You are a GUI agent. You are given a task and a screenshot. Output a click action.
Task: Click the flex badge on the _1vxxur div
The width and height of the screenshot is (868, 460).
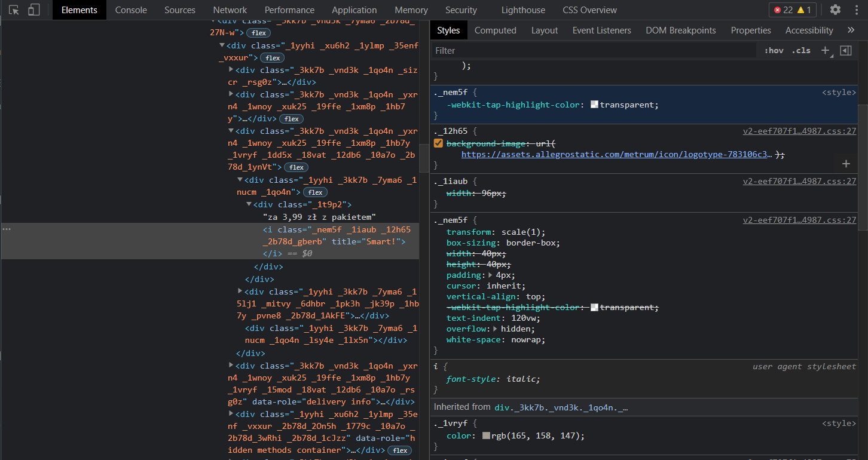pyautogui.click(x=272, y=57)
